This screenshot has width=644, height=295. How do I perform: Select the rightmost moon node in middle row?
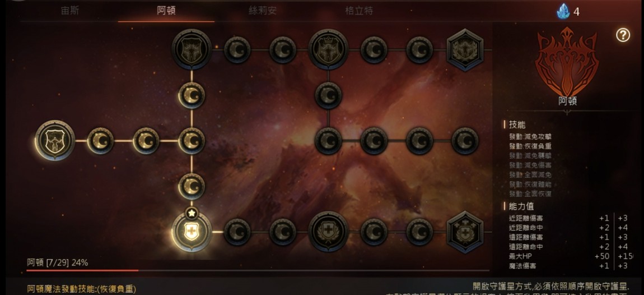[465, 141]
